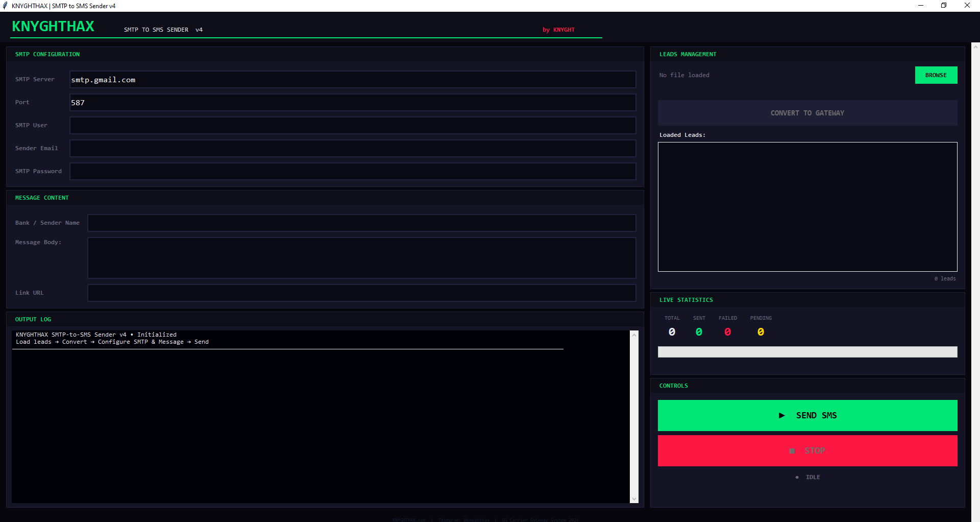The height and width of the screenshot is (522, 980).
Task: Click the 'Loaded Leads:' label
Action: tap(682, 135)
